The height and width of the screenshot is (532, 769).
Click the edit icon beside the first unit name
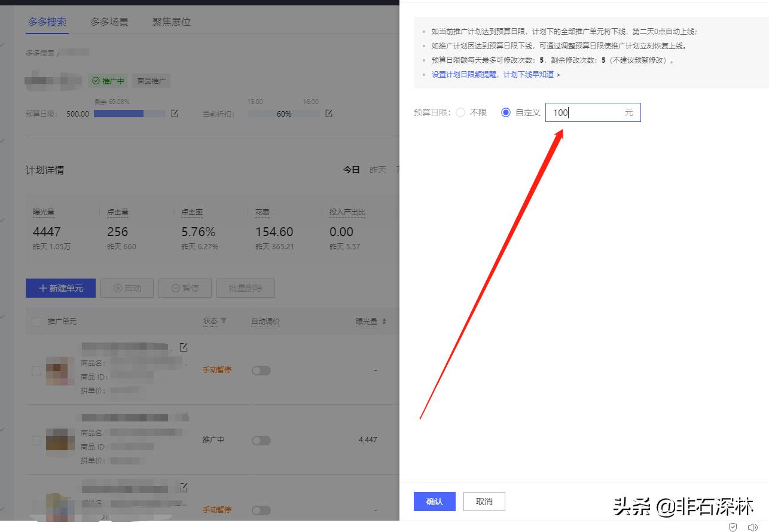coord(184,346)
